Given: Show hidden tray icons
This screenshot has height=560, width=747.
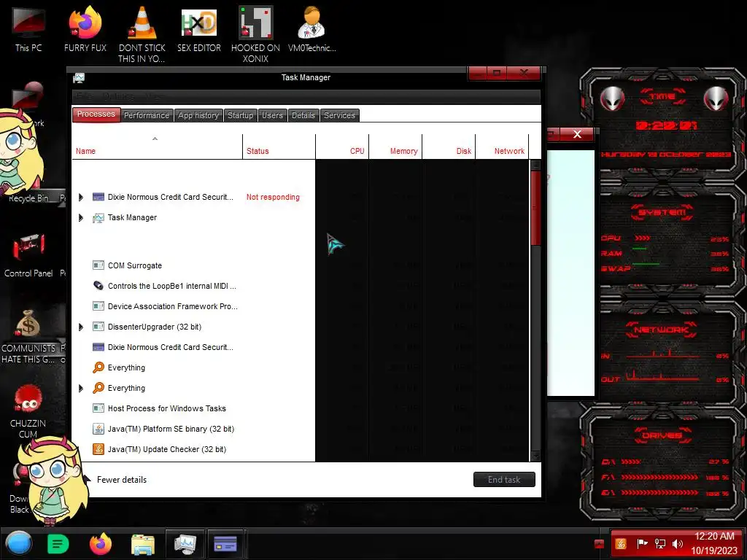Looking at the screenshot, I should (x=600, y=544).
